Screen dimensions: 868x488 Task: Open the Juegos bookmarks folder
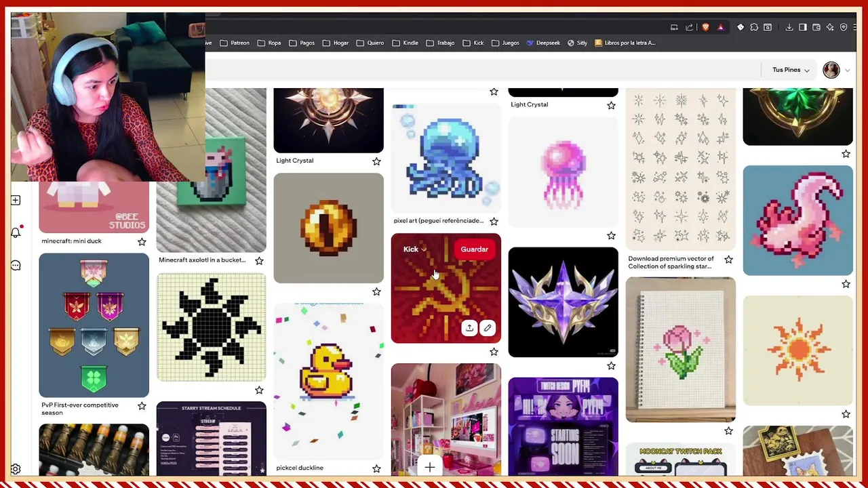[505, 43]
